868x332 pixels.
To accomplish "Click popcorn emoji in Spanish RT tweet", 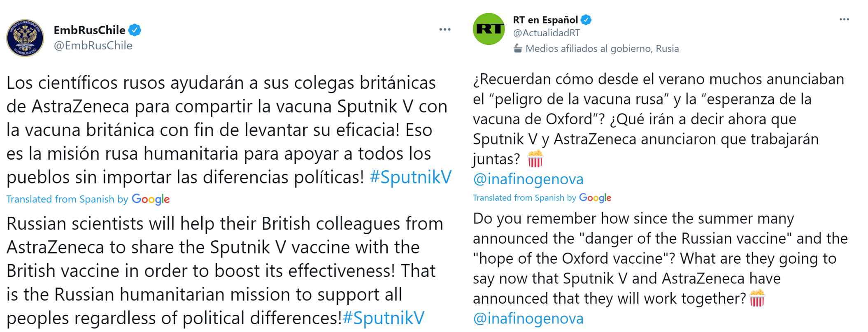I will coord(535,159).
